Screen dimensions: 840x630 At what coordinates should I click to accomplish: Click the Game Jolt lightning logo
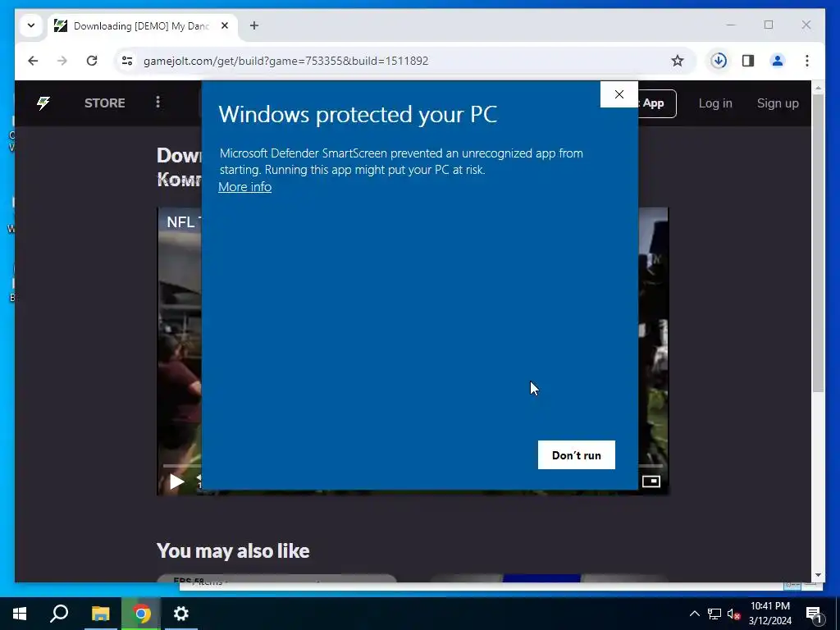43,103
